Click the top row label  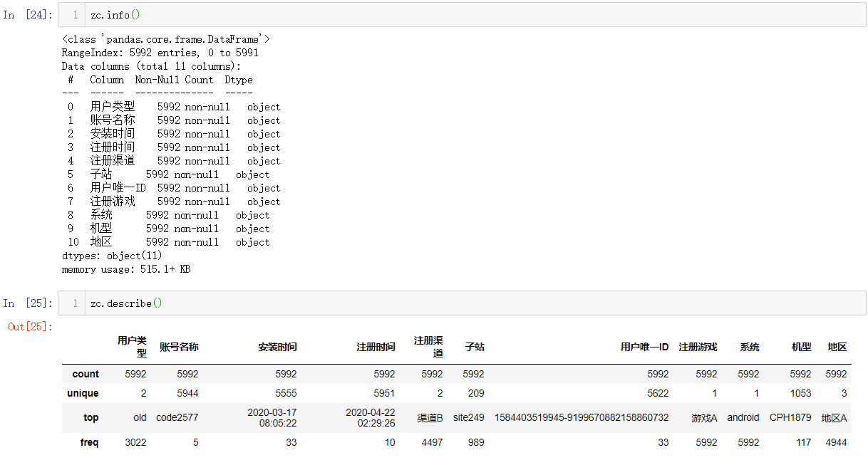coord(91,417)
